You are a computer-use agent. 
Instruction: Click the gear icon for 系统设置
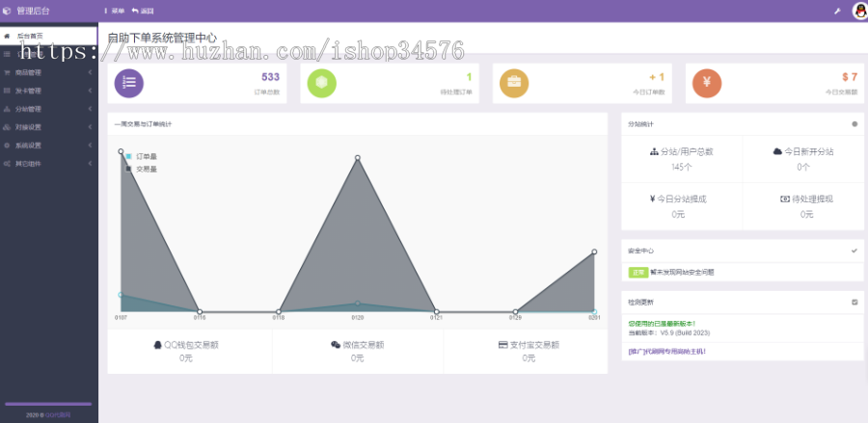(7, 145)
